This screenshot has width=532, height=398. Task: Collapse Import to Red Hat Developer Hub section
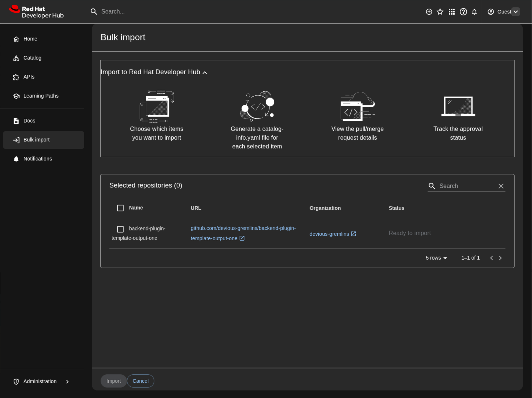pos(205,72)
